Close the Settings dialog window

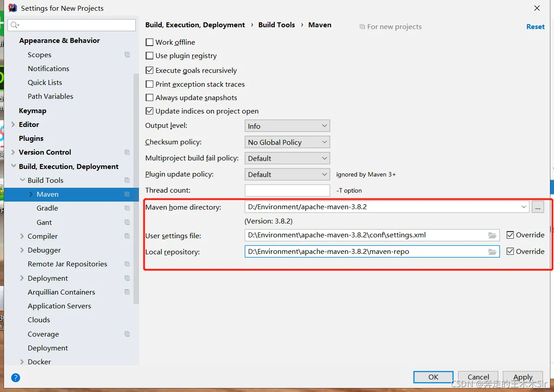pyautogui.click(x=537, y=8)
